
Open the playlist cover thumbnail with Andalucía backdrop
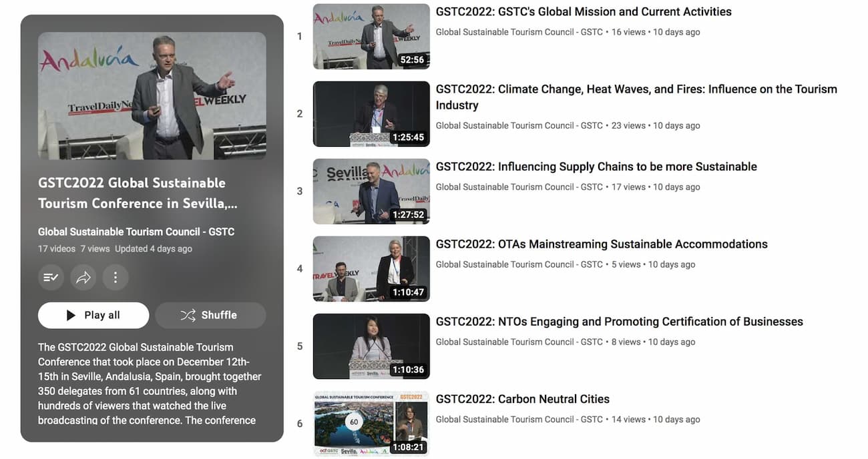152,95
